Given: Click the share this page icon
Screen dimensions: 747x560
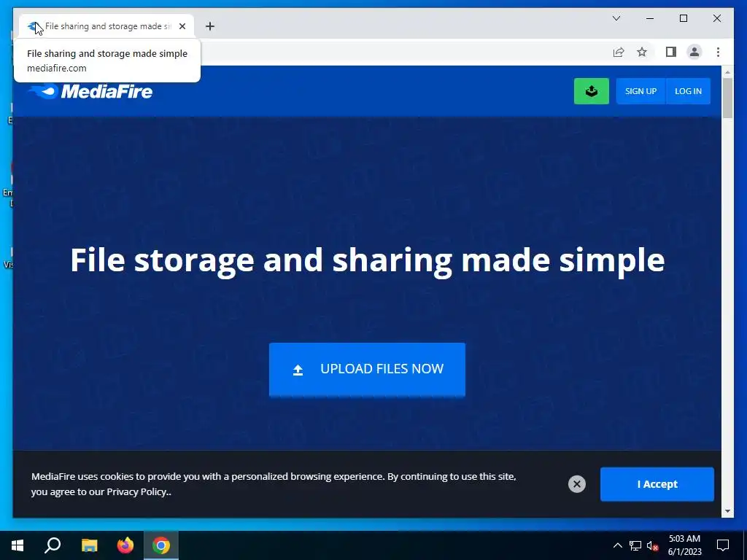Looking at the screenshot, I should (x=619, y=52).
